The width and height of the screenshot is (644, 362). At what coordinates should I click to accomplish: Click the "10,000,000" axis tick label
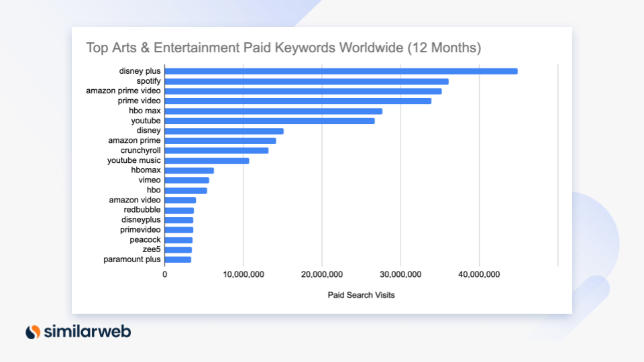243,275
